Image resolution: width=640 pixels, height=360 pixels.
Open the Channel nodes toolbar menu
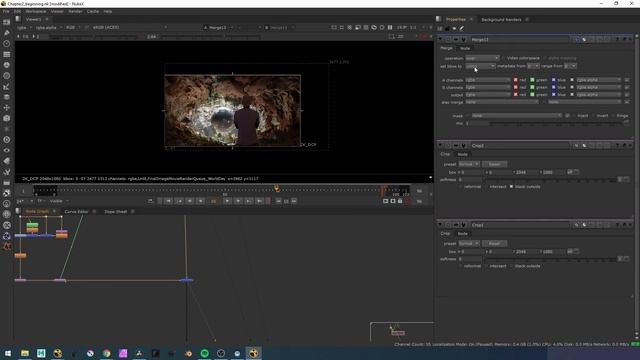7,54
